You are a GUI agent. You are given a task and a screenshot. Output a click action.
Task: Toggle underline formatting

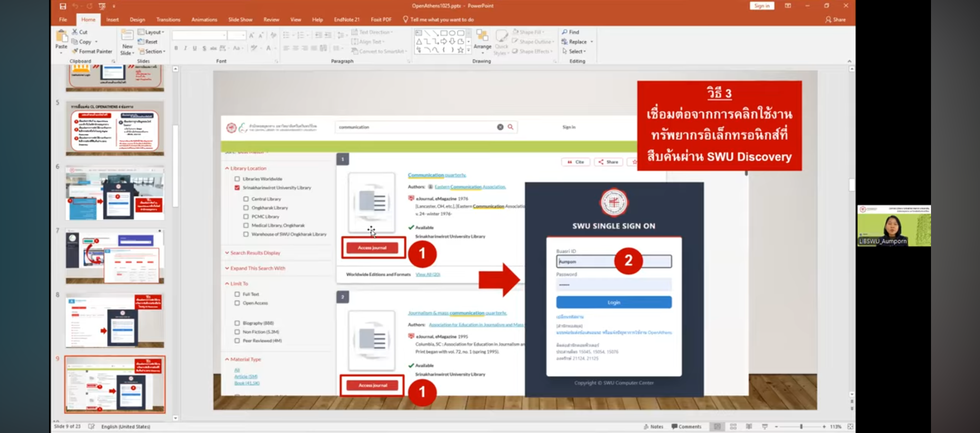click(x=194, y=49)
